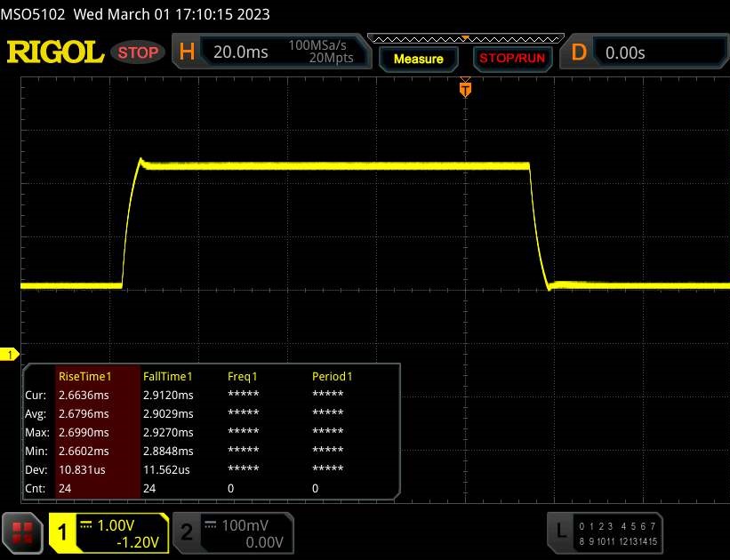Click the channel 1 offset -1.20V value
730x560 pixels.
pos(137,542)
